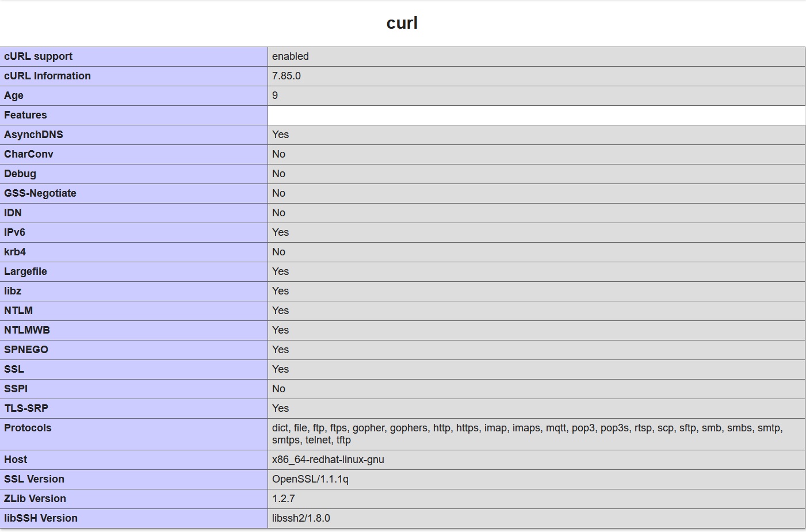
Task: Click the 'AsynchDNS' label
Action: click(x=33, y=135)
